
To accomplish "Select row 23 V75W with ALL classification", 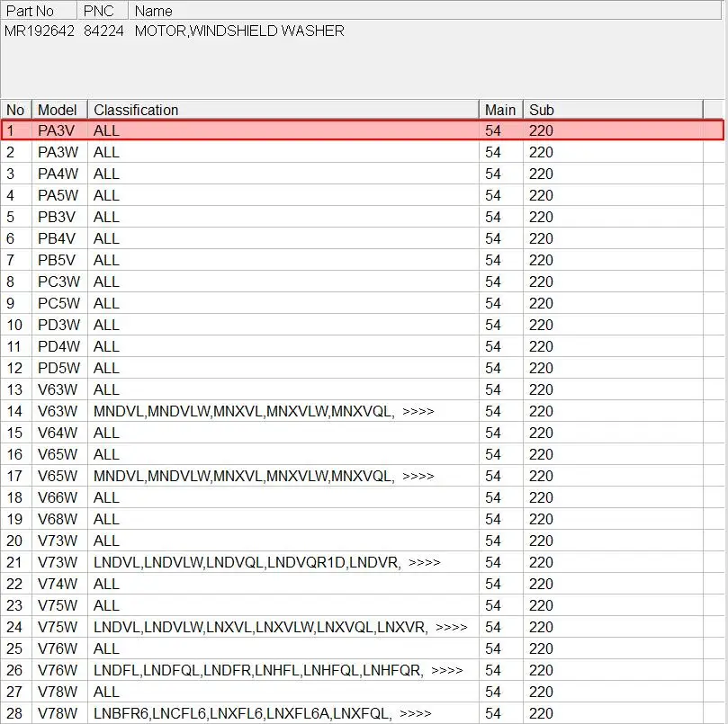I will coord(362,605).
